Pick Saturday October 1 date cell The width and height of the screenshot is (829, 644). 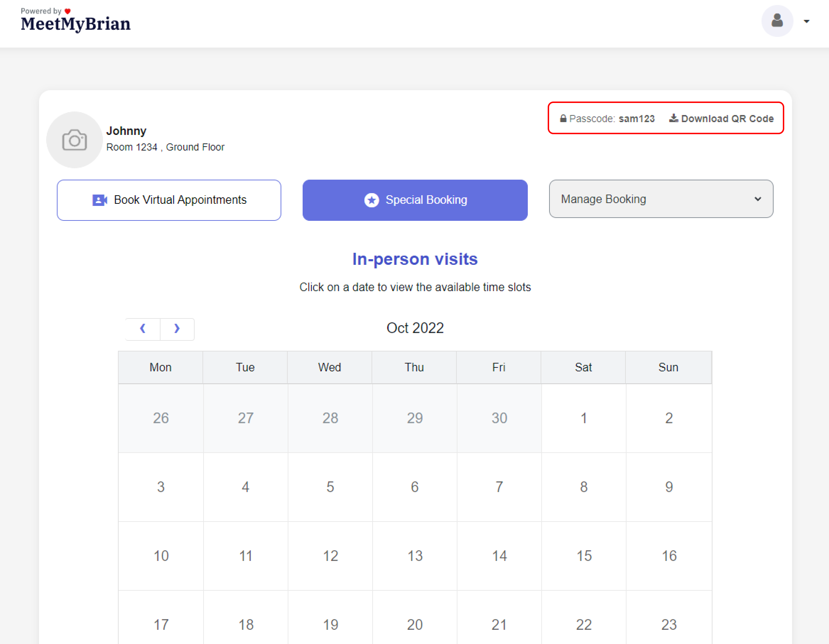click(584, 418)
